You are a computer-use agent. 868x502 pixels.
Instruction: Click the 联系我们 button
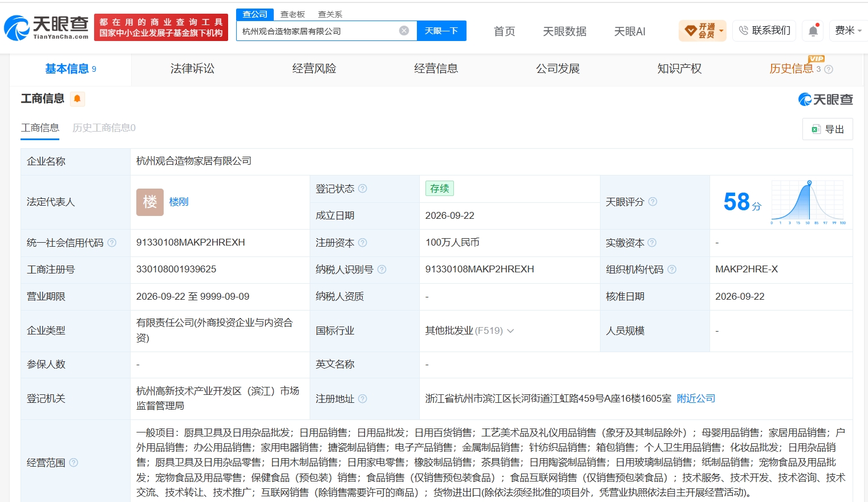(765, 31)
